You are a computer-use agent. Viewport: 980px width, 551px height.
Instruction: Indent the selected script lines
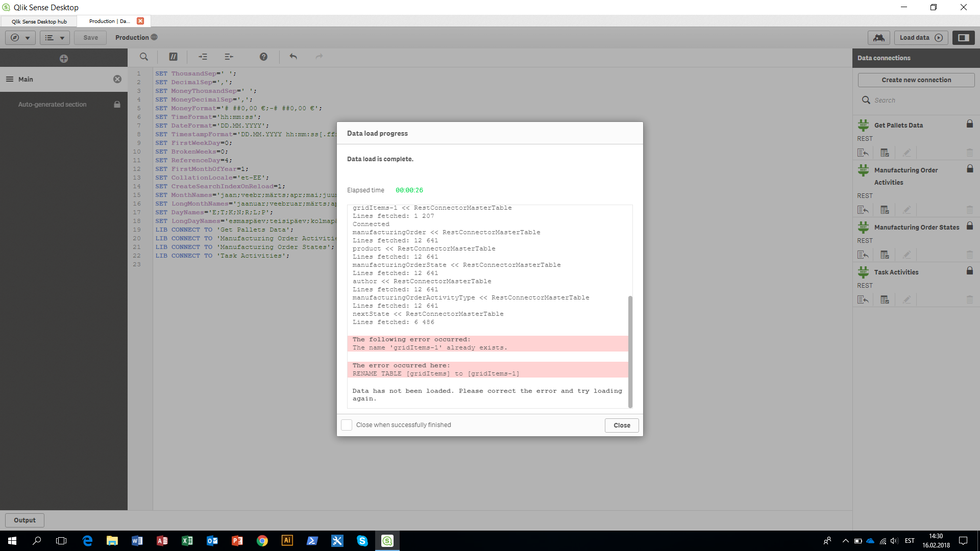[x=203, y=57]
